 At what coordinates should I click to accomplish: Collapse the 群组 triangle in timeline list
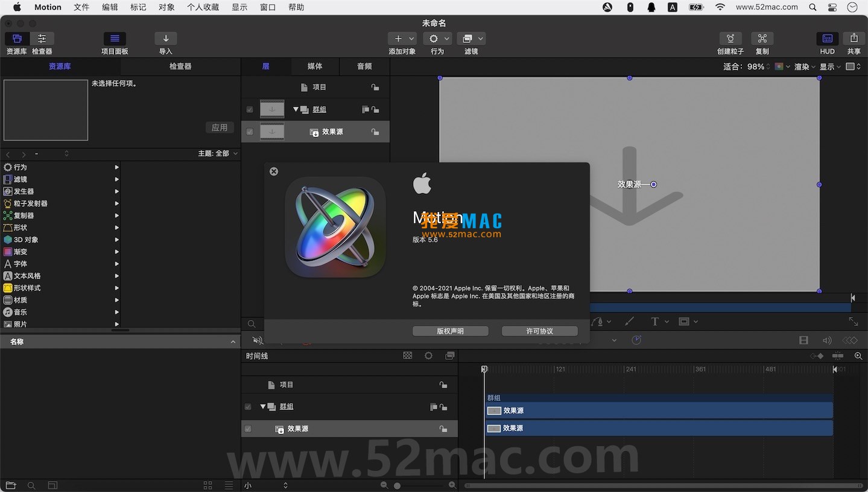pyautogui.click(x=263, y=407)
